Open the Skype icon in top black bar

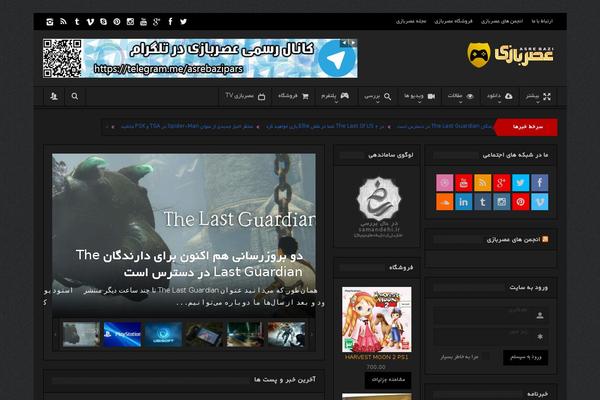tap(103, 21)
